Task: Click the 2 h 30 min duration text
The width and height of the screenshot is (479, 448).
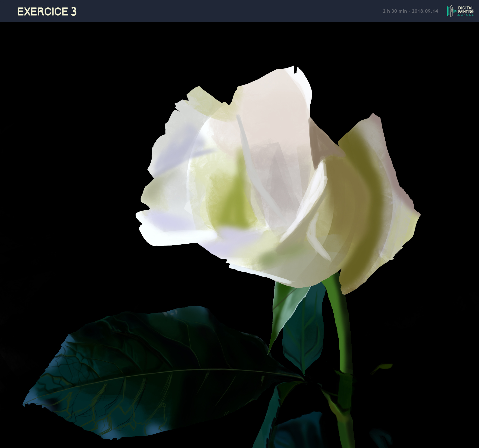Action: [395, 11]
